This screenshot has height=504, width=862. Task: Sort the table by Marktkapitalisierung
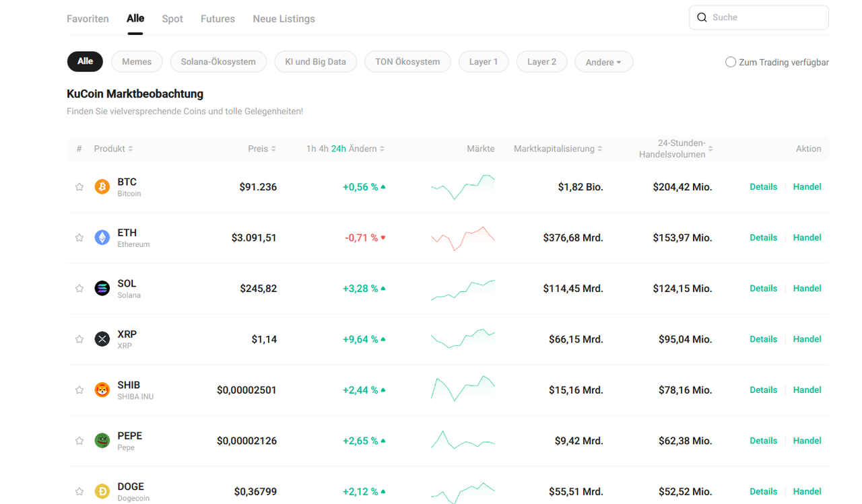coord(558,149)
